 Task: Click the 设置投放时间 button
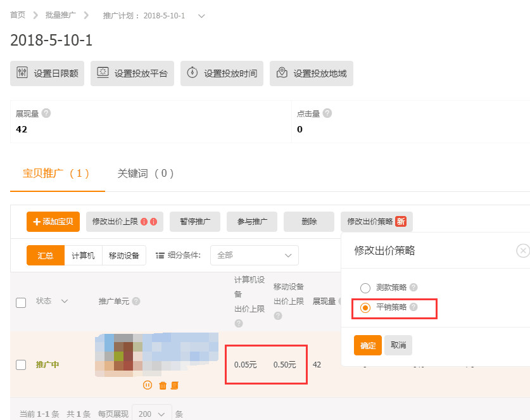pyautogui.click(x=222, y=73)
